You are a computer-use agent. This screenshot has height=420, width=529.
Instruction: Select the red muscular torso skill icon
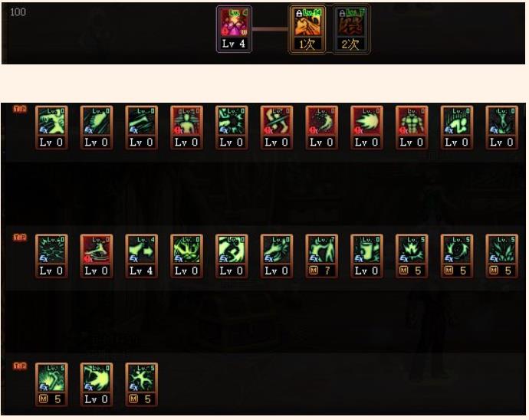tap(412, 127)
